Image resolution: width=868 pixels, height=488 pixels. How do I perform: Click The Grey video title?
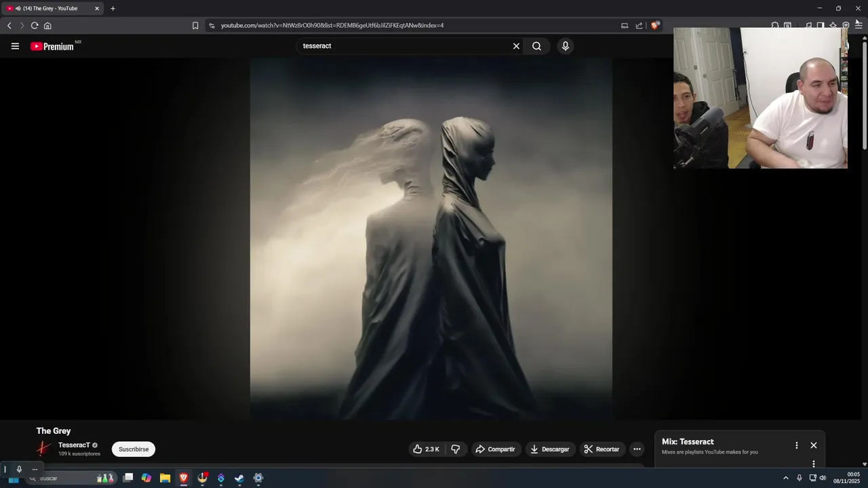tap(54, 431)
